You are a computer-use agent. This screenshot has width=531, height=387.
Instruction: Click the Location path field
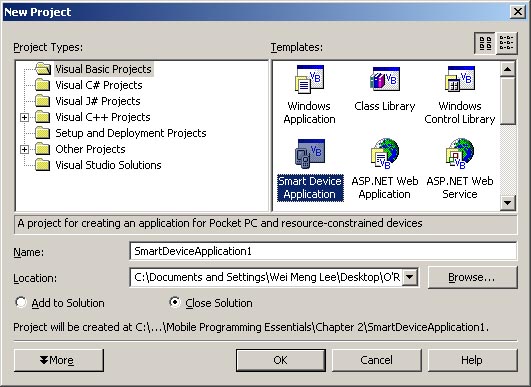coord(266,277)
